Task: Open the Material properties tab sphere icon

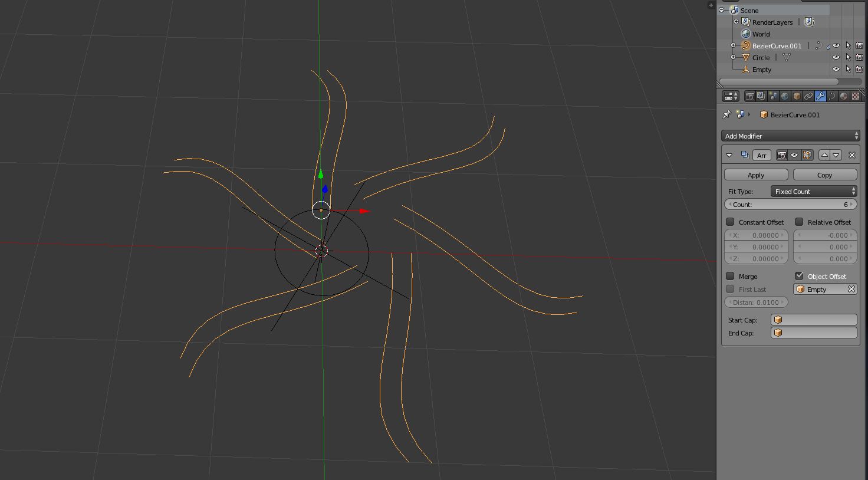Action: click(x=844, y=96)
